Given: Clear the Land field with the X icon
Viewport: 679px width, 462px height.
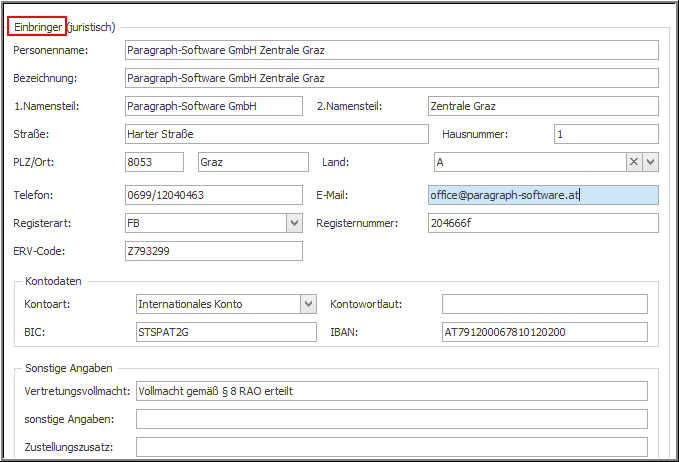Looking at the screenshot, I should (634, 162).
